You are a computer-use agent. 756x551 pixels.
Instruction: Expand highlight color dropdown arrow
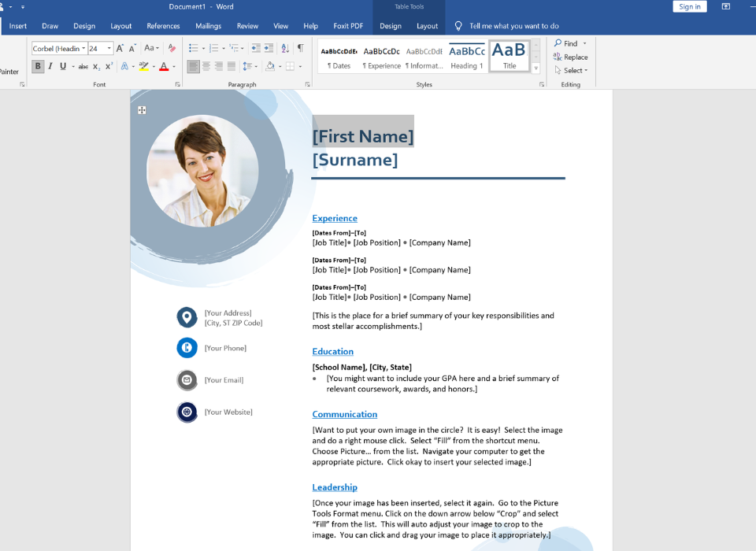[x=154, y=67]
